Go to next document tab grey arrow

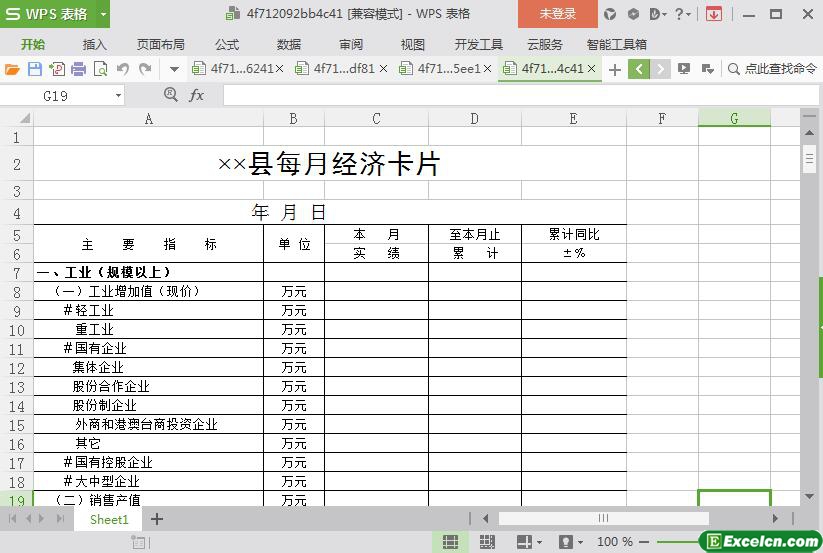pyautogui.click(x=660, y=69)
